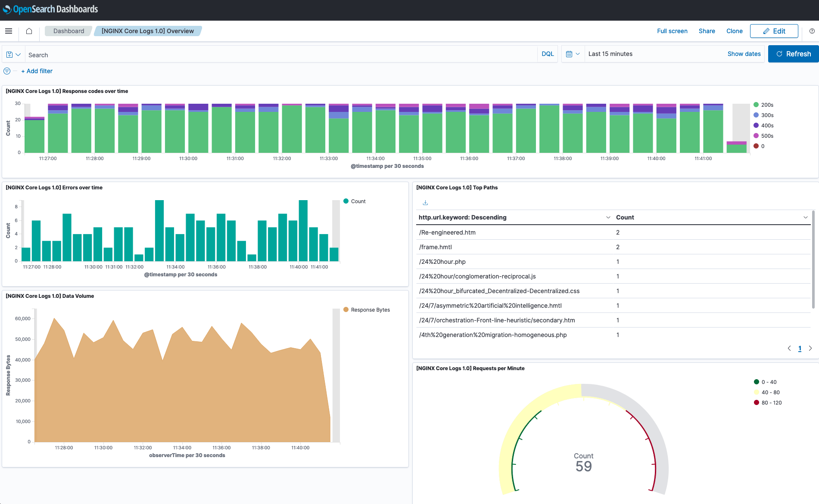Click the bifurcated Decentralized css row
The height and width of the screenshot is (504, 819).
613,291
